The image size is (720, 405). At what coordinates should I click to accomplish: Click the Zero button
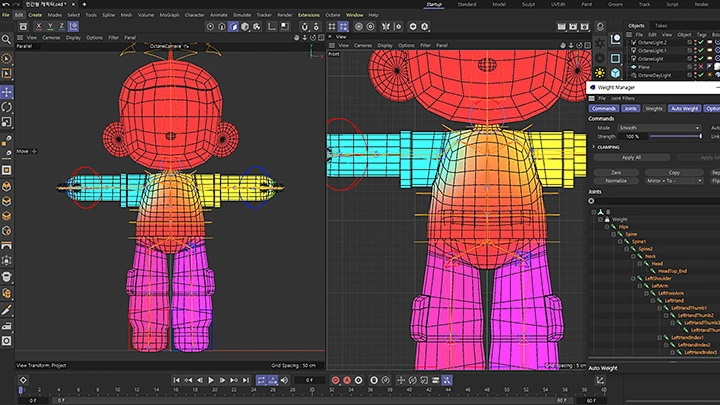pos(616,173)
